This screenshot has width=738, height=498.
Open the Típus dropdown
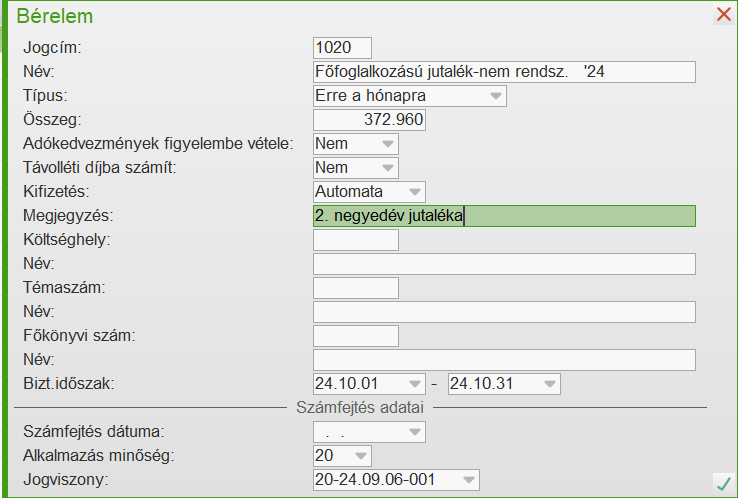(x=496, y=96)
